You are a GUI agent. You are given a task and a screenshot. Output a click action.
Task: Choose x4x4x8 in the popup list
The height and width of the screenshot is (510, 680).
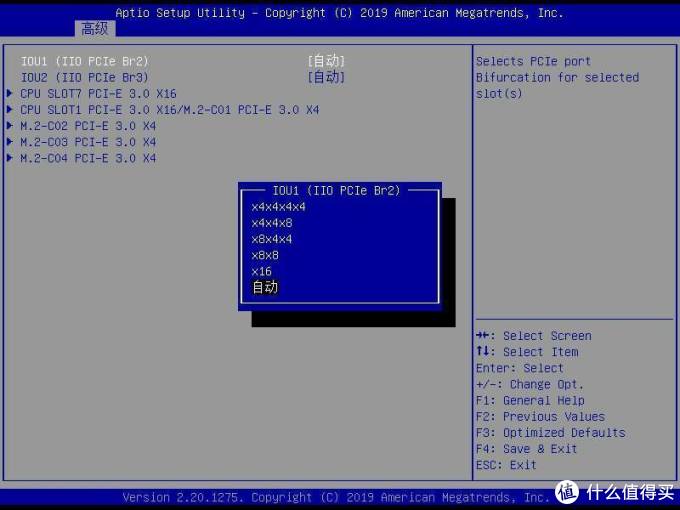point(271,223)
